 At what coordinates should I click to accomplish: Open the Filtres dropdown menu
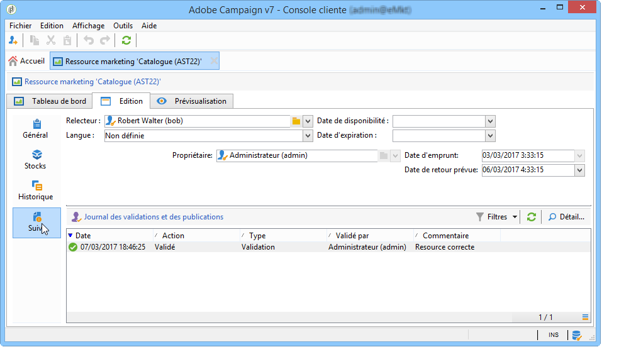click(496, 217)
